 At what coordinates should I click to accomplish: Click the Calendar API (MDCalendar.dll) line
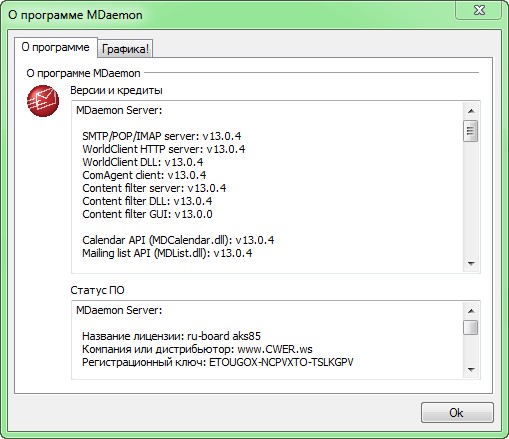[178, 240]
